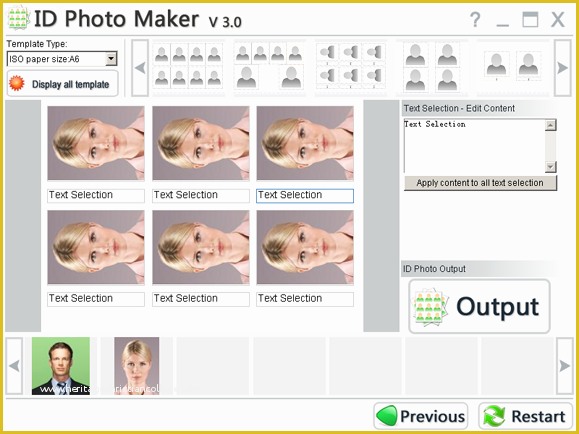The height and width of the screenshot is (434, 579).
Task: Maximize the ID Photo Maker window
Action: pyautogui.click(x=530, y=19)
